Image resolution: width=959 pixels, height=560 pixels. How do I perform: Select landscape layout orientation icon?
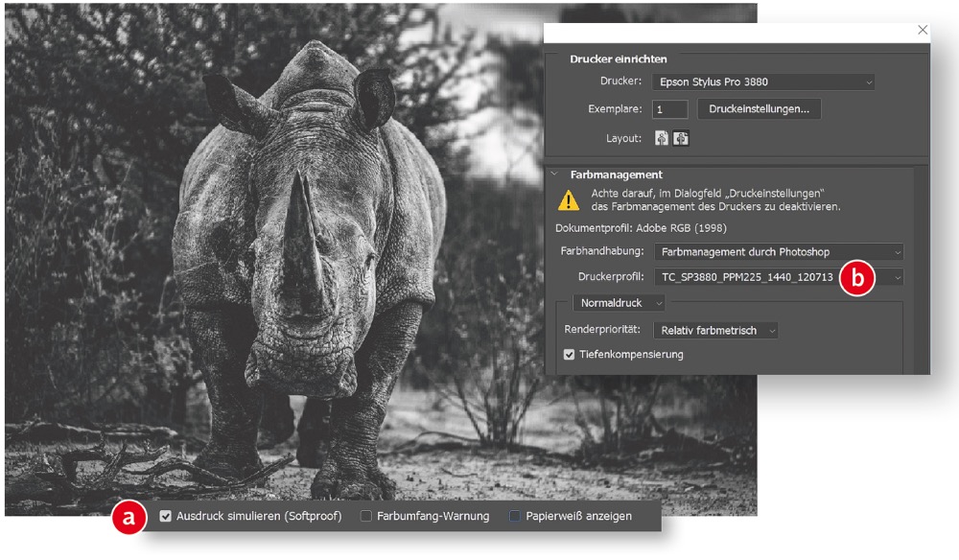click(x=681, y=138)
